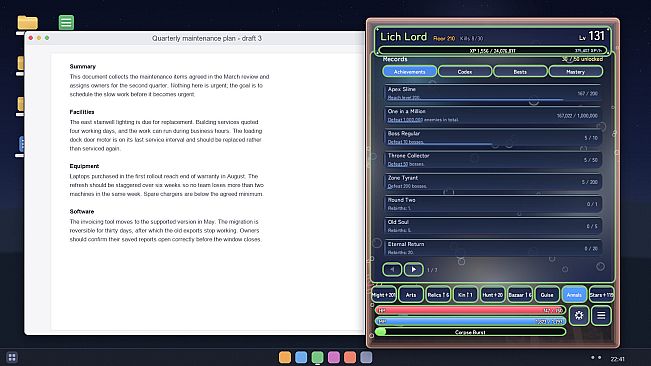This screenshot has width=651, height=366.
Task: Open the Stars panel
Action: pyautogui.click(x=601, y=295)
